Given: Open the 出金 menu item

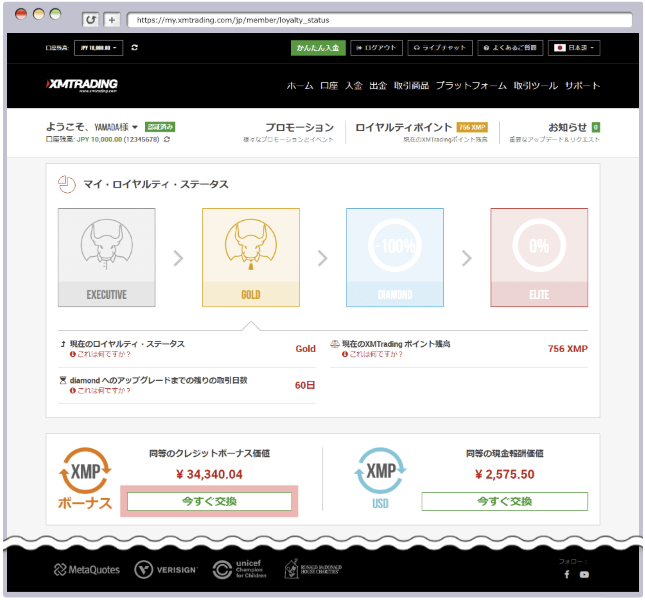Looking at the screenshot, I should click(378, 86).
